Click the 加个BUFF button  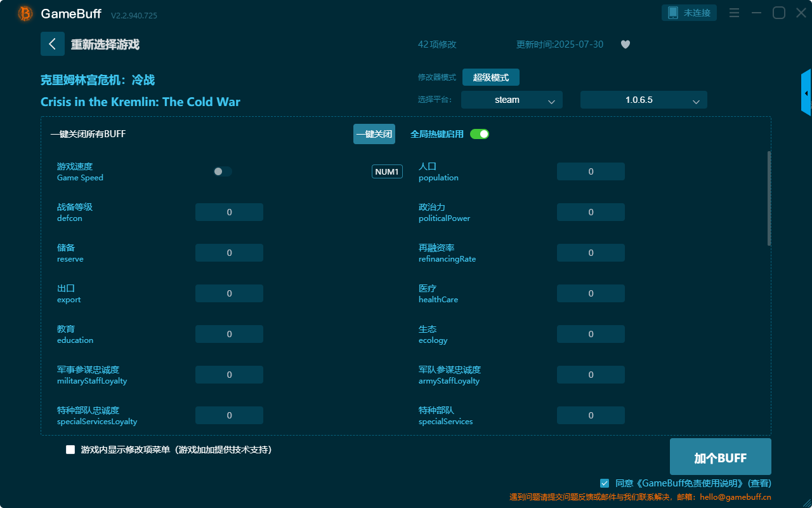pyautogui.click(x=721, y=457)
